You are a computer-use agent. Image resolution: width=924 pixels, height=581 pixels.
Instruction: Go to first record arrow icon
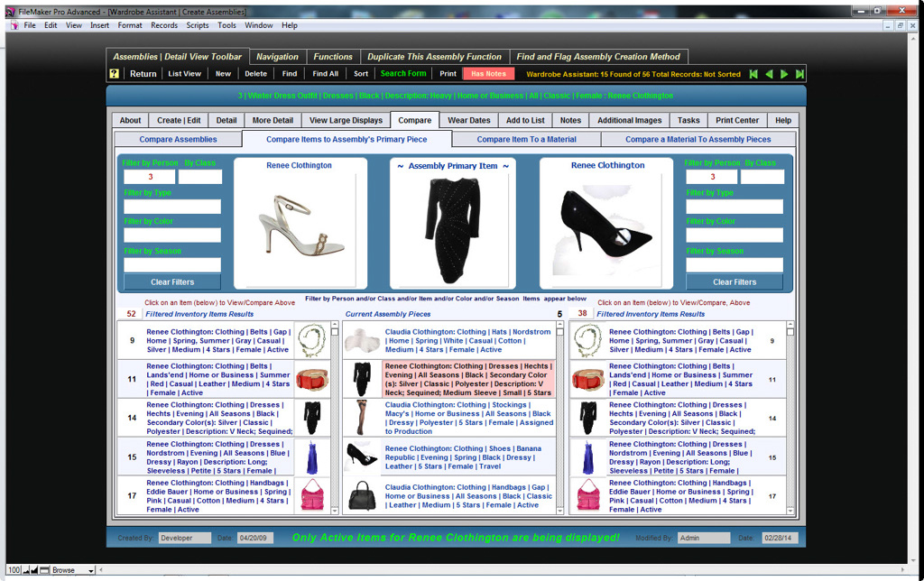(753, 74)
